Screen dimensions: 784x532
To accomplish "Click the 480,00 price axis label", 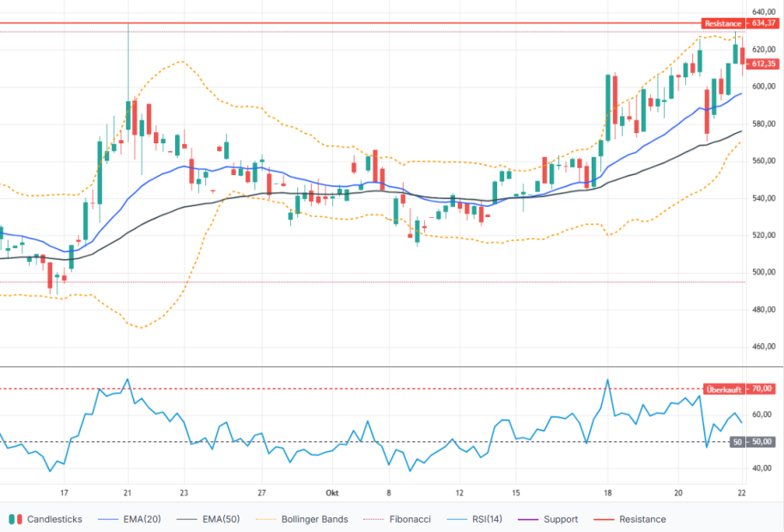I will [763, 310].
